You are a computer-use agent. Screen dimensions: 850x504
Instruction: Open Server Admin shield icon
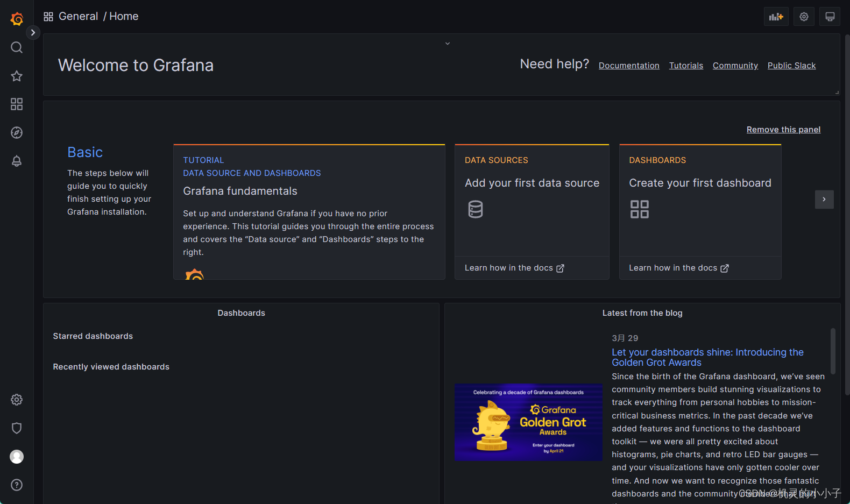(x=17, y=428)
